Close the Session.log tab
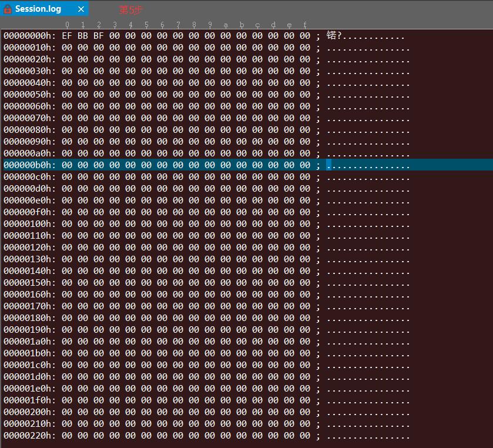This screenshot has height=448, width=493. coord(81,9)
